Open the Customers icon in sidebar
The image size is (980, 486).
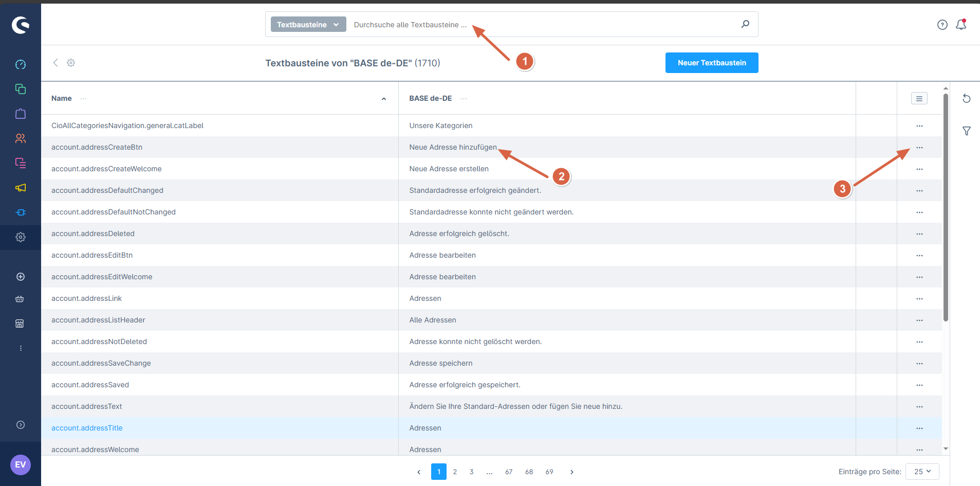[21, 138]
